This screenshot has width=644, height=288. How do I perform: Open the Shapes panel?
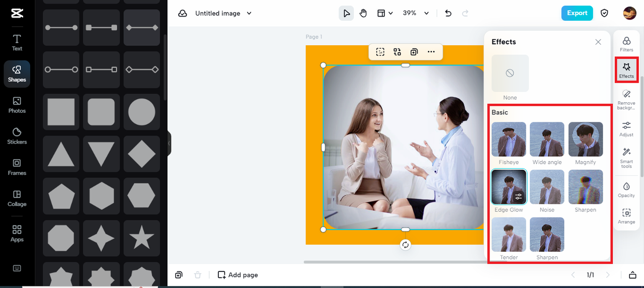(x=17, y=74)
